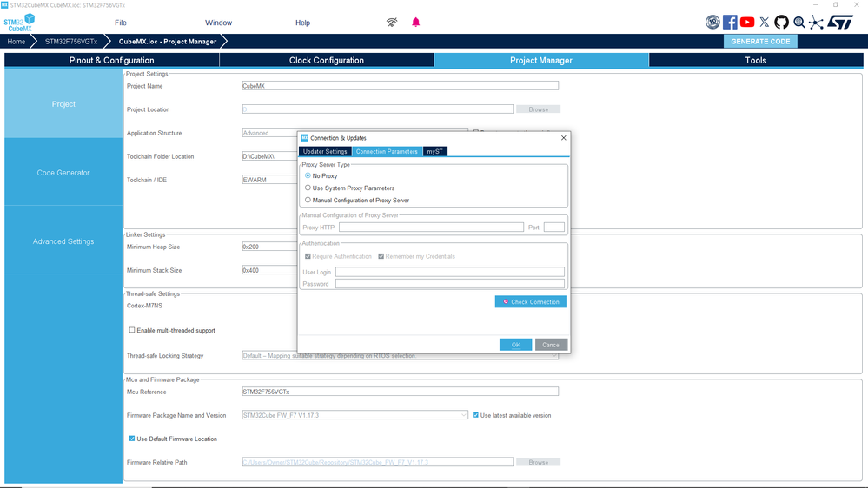Switch to Project Manager tab
Image resolution: width=868 pixels, height=488 pixels.
tap(540, 60)
